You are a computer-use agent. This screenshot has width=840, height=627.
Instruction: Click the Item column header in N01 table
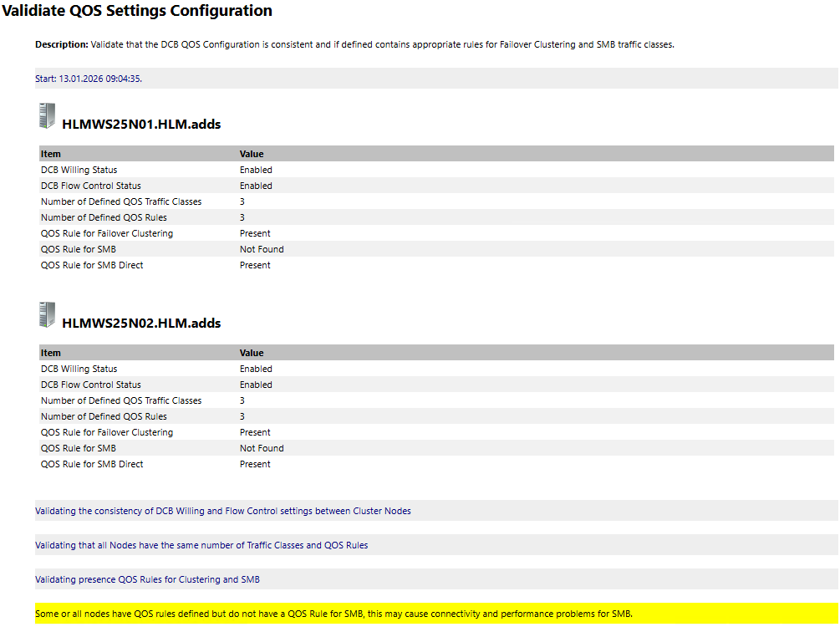coord(51,154)
